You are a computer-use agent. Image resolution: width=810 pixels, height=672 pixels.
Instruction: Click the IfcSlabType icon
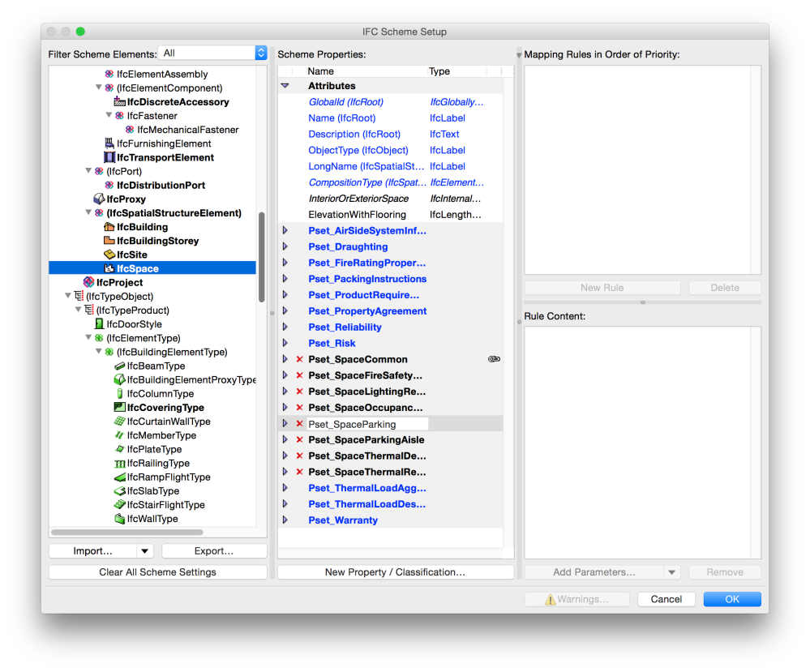tap(120, 490)
